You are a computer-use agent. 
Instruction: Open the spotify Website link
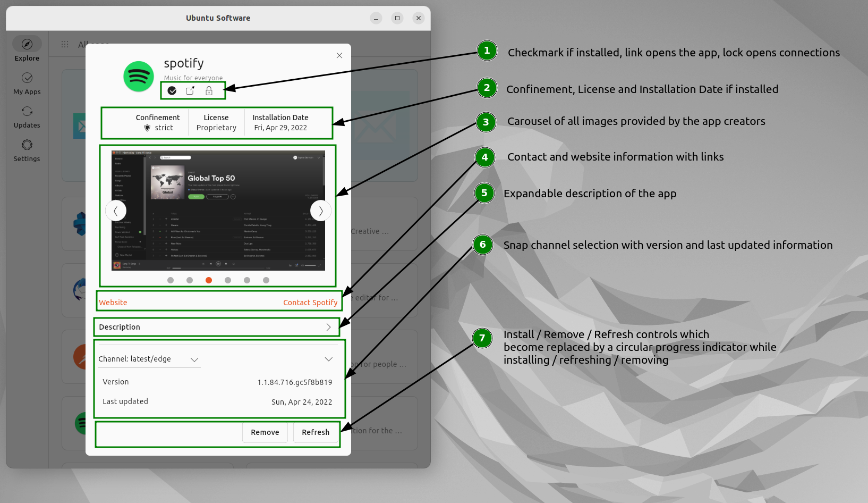click(113, 303)
